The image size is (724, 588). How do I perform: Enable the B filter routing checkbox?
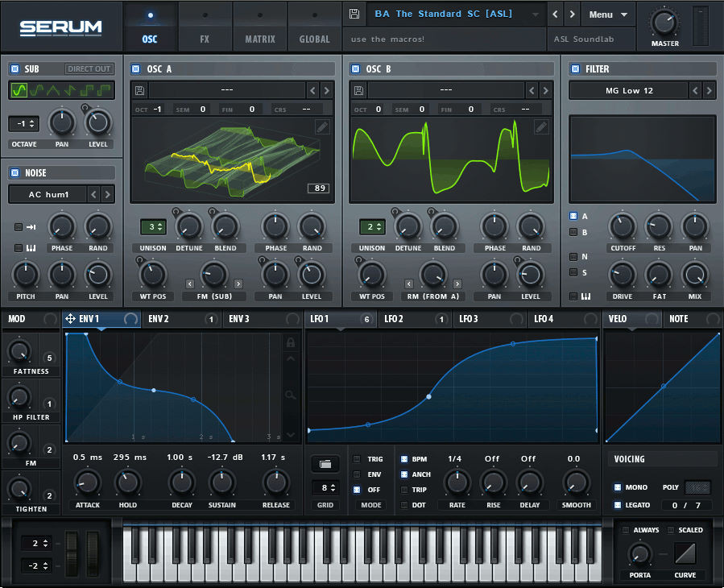tap(575, 232)
